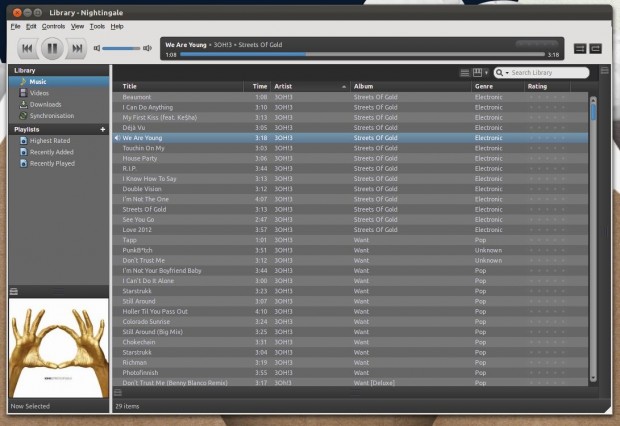
Task: Skip to the next track
Action: point(77,48)
